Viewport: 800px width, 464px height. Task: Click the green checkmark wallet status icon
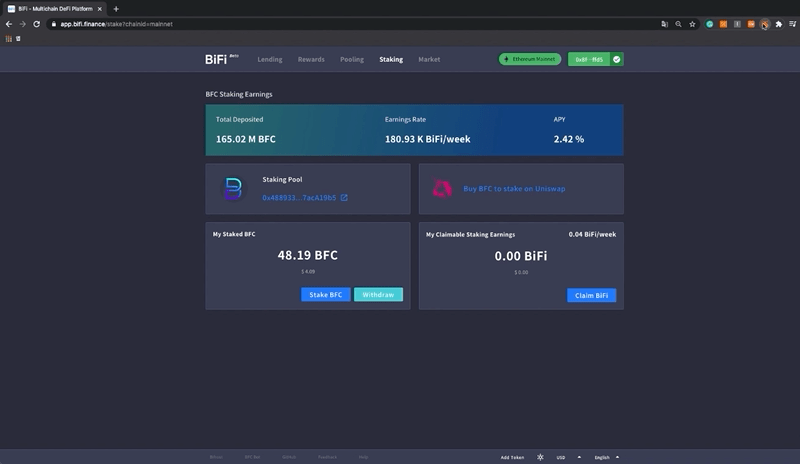click(x=616, y=59)
